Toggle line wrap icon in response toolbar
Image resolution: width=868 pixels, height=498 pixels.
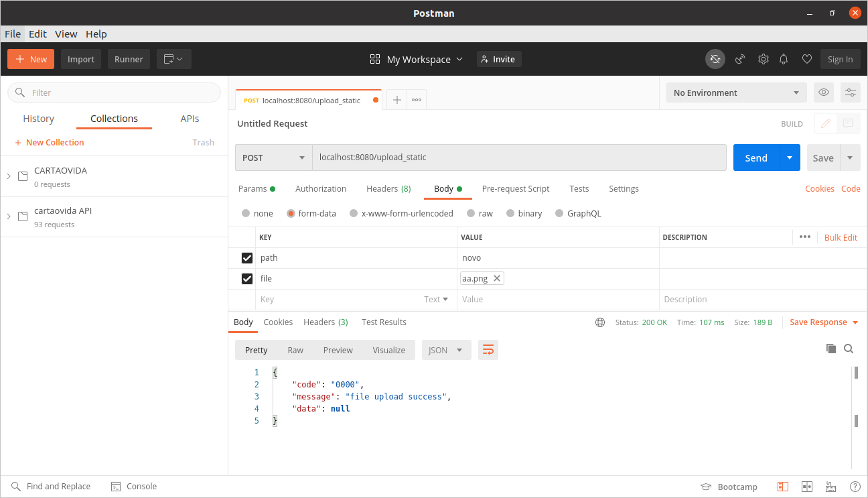[x=488, y=350]
